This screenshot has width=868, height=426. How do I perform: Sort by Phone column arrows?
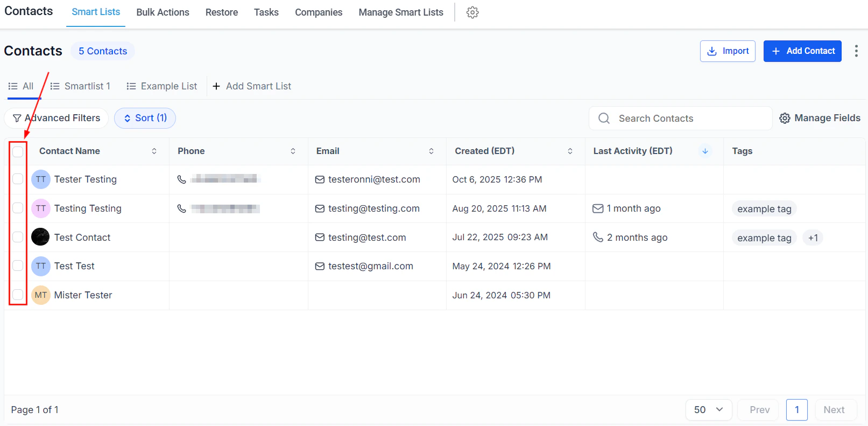coord(293,151)
